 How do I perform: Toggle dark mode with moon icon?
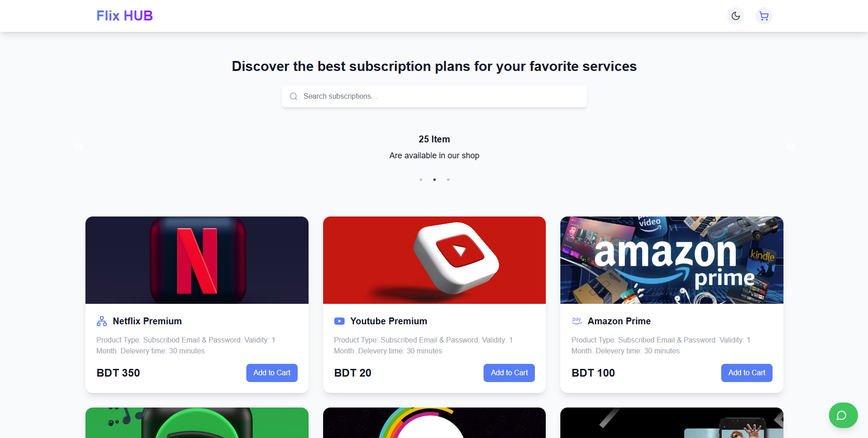point(736,16)
